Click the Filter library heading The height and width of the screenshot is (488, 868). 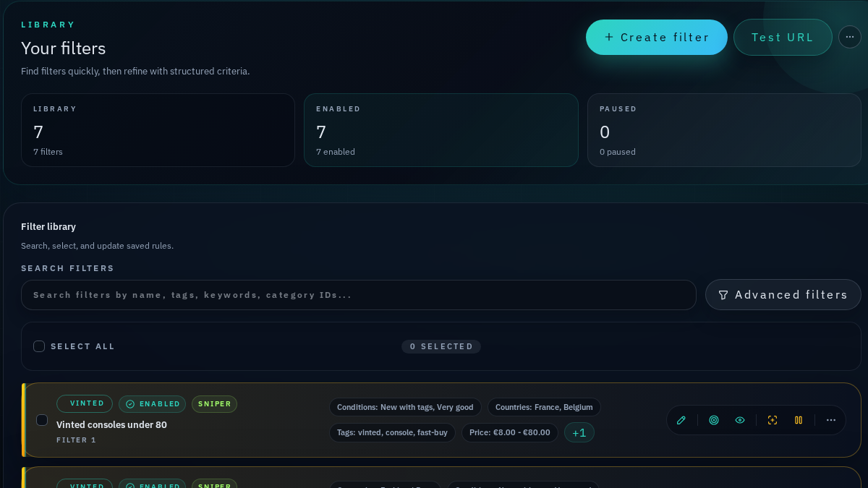[48, 226]
